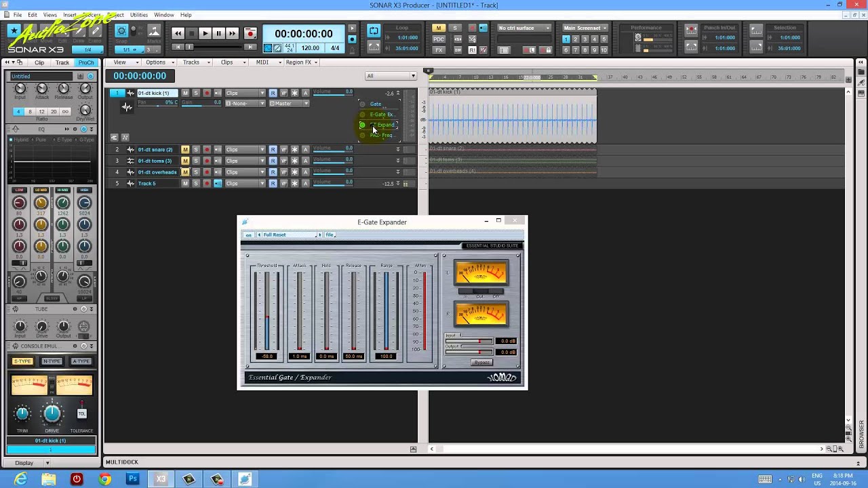Select screenset number 7

point(575,49)
